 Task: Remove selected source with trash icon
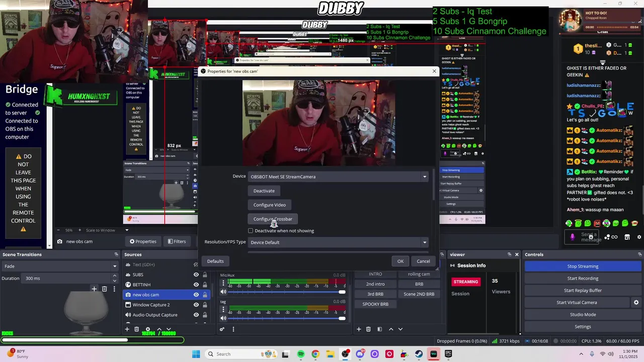click(x=136, y=329)
